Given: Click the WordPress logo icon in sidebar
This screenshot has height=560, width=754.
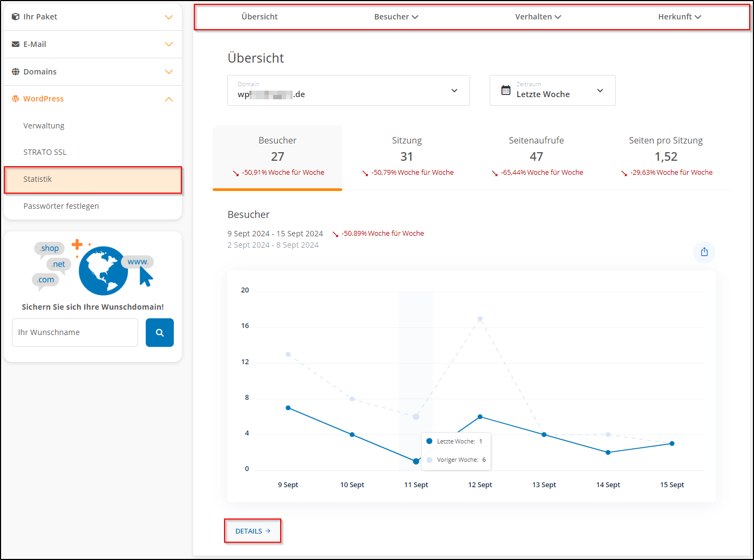Looking at the screenshot, I should pyautogui.click(x=16, y=99).
